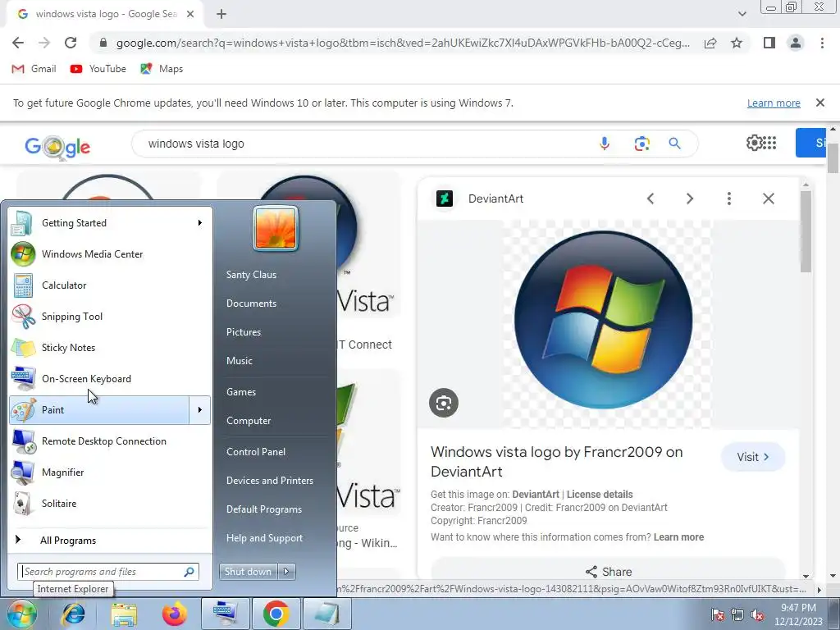This screenshot has height=630, width=840.
Task: Dismiss the Chrome update notice
Action: (x=820, y=103)
